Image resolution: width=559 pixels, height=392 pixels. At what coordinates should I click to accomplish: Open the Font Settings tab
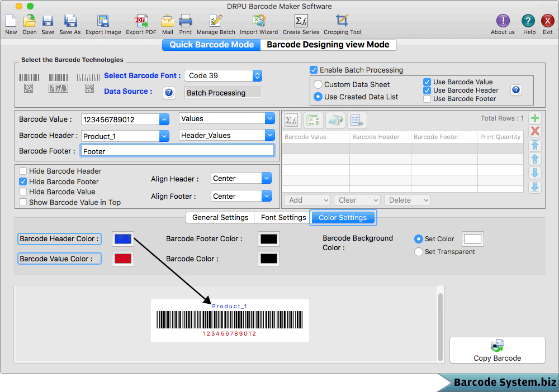pos(283,218)
